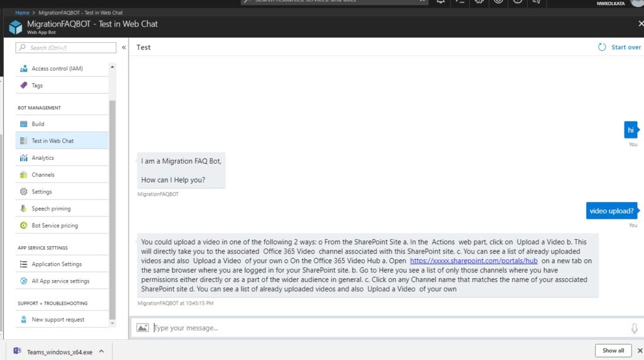Open All App service settings item
Viewport: 644px width, 360px height.
tap(62, 281)
